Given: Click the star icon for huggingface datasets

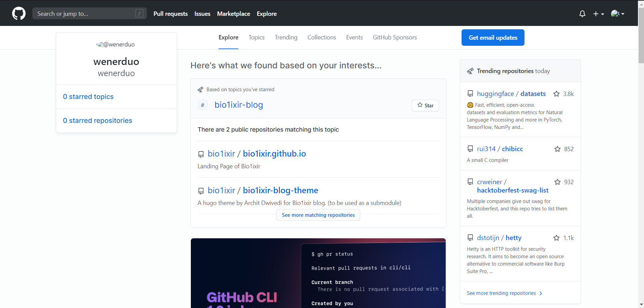Looking at the screenshot, I should pyautogui.click(x=556, y=94).
